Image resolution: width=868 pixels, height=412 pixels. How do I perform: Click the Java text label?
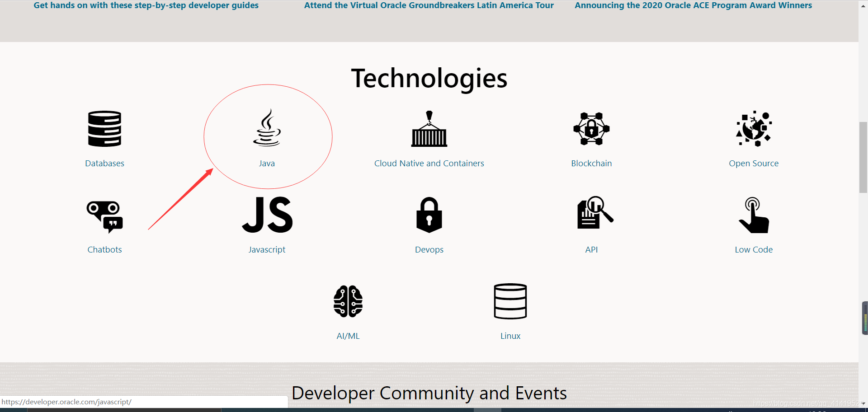coord(267,163)
